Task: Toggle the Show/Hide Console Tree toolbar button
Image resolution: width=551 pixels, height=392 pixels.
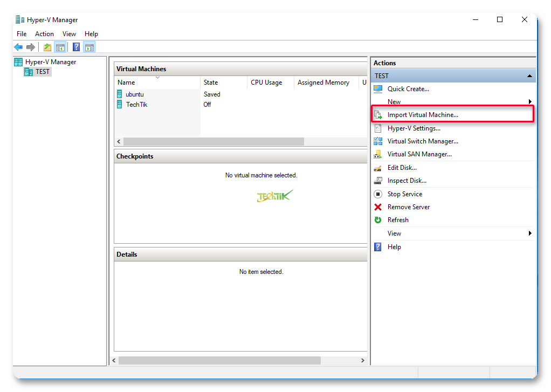Action: pyautogui.click(x=60, y=47)
